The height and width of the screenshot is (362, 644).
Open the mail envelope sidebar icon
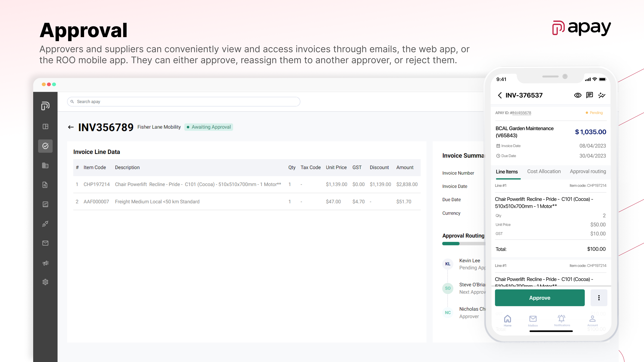click(x=45, y=243)
